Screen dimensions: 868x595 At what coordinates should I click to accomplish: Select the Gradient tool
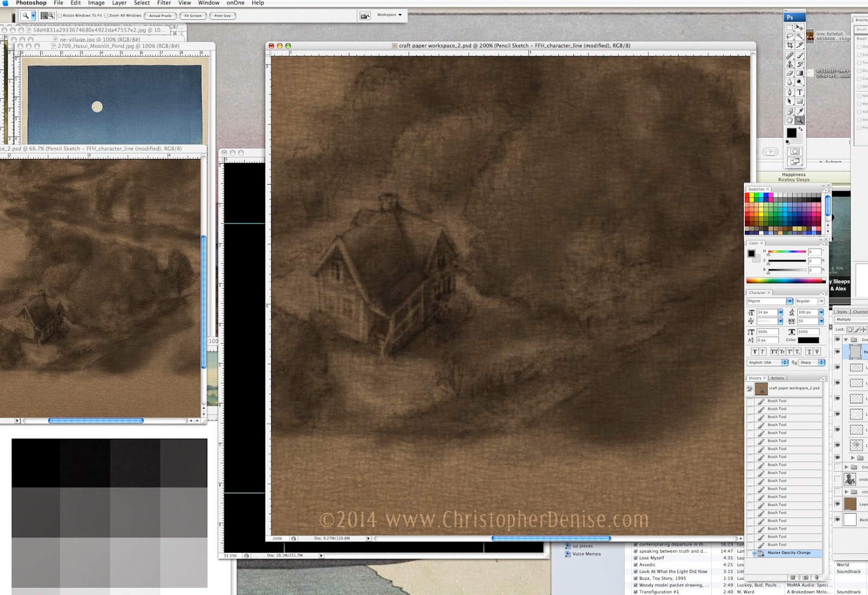[x=800, y=73]
